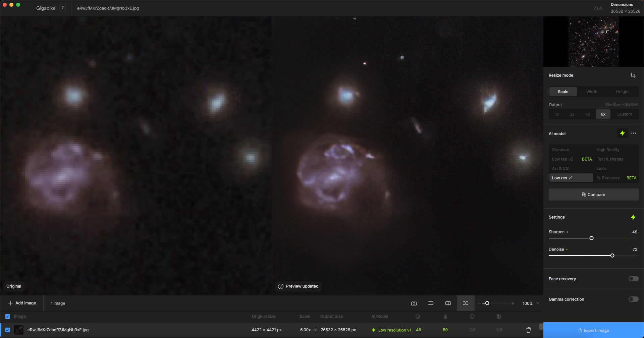
Task: Switch resize mode to Height tab
Action: coord(622,92)
